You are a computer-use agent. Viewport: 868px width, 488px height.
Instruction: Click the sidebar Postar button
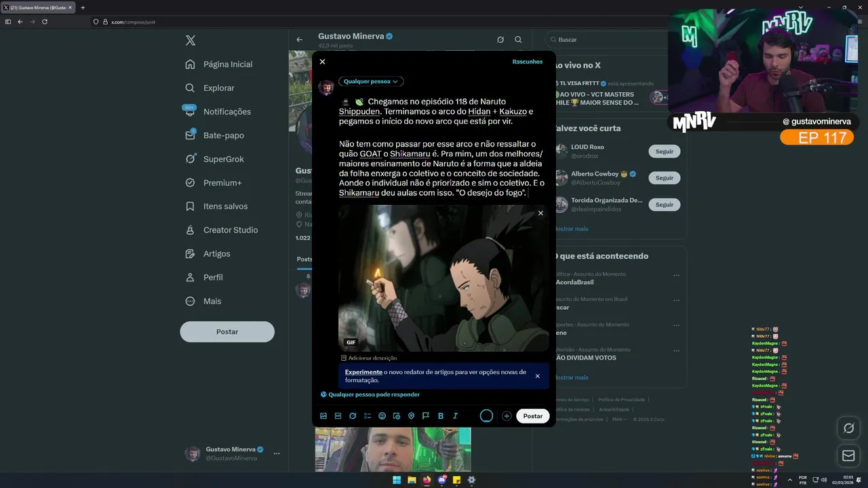pos(227,331)
